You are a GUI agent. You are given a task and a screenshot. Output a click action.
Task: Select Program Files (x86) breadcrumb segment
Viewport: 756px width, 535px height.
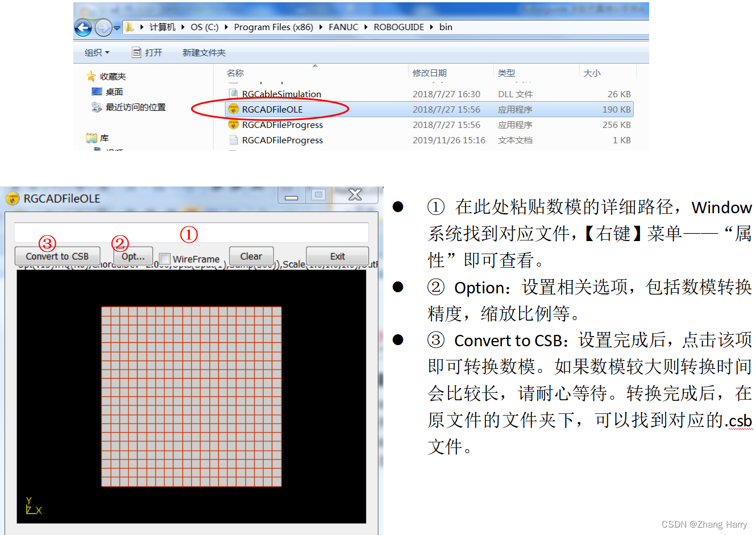tap(273, 27)
